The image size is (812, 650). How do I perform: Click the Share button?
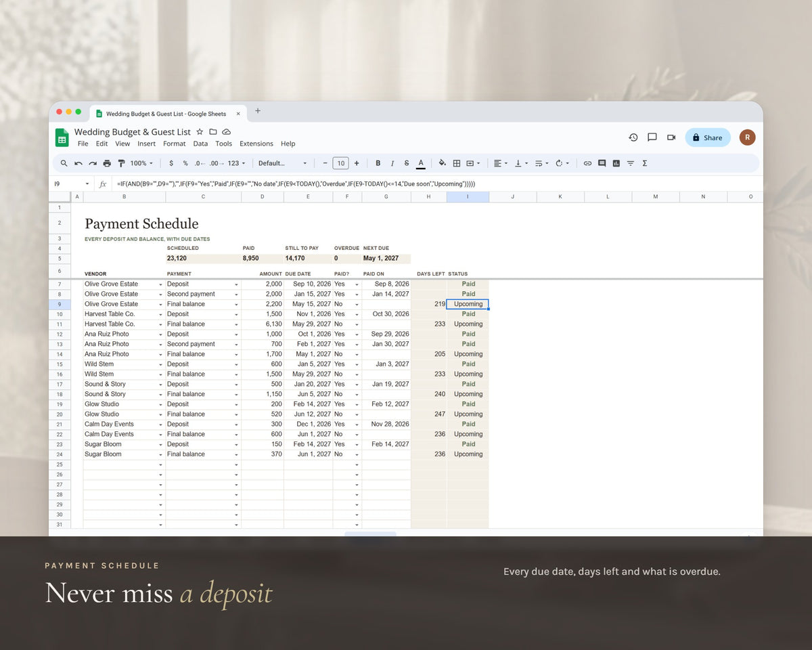point(707,137)
